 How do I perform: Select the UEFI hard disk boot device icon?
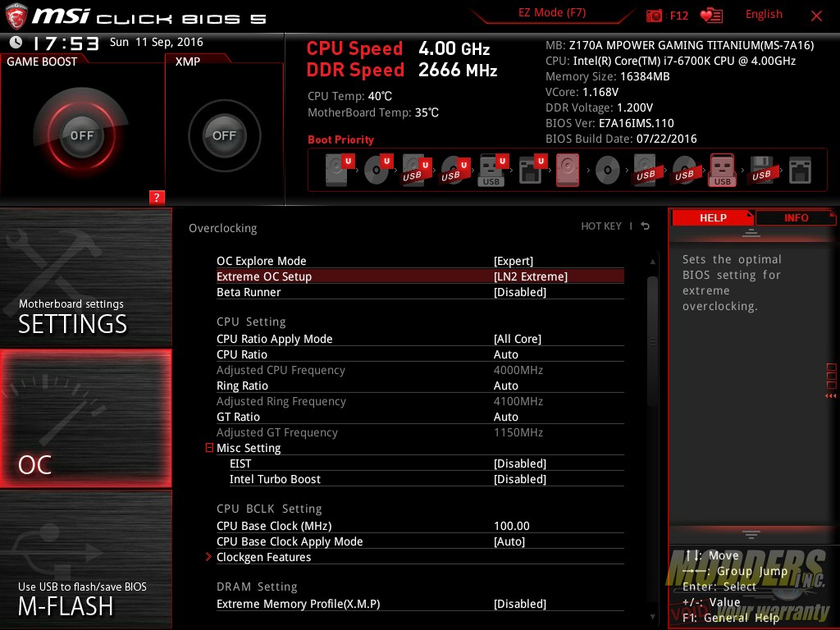point(339,170)
